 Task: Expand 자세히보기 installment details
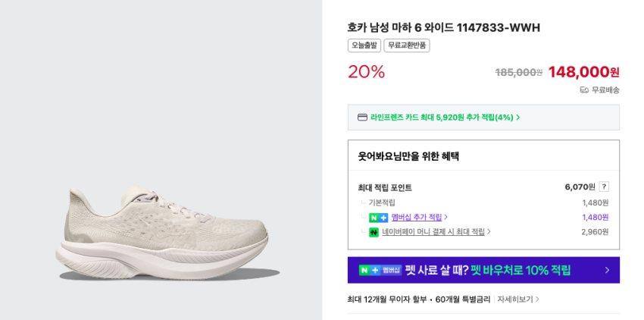point(518,300)
